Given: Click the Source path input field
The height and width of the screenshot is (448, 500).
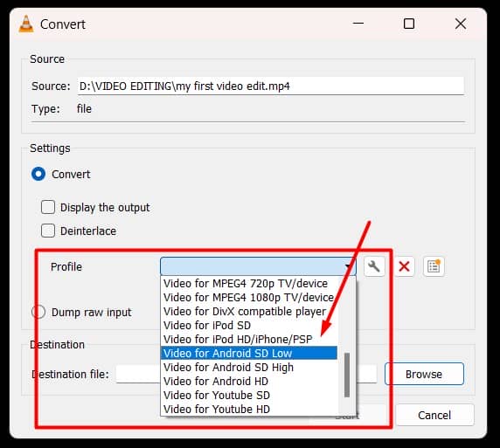Looking at the screenshot, I should (270, 86).
